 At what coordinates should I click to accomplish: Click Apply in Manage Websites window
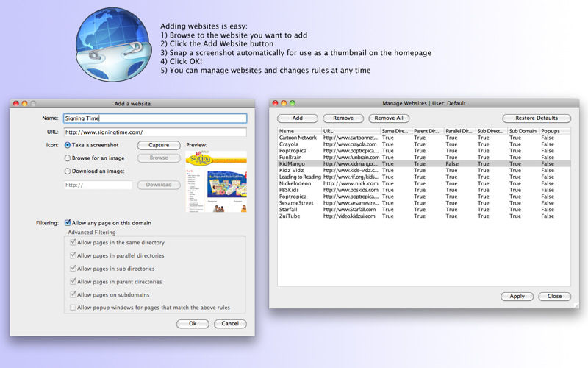pyautogui.click(x=517, y=297)
